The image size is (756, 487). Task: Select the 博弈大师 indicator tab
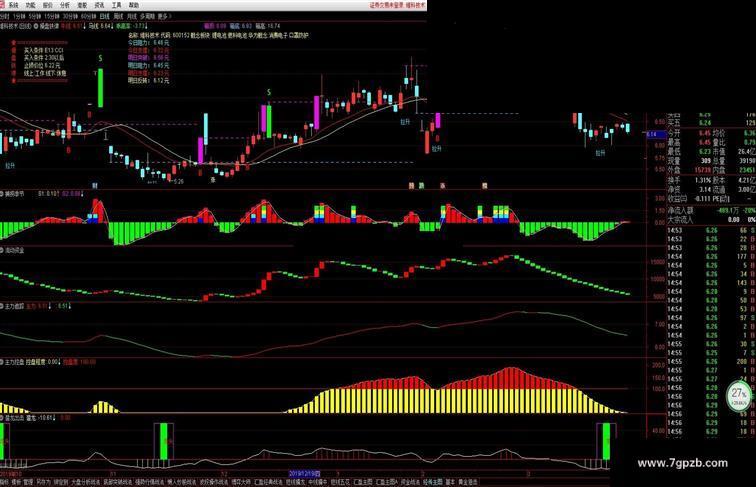(241, 482)
